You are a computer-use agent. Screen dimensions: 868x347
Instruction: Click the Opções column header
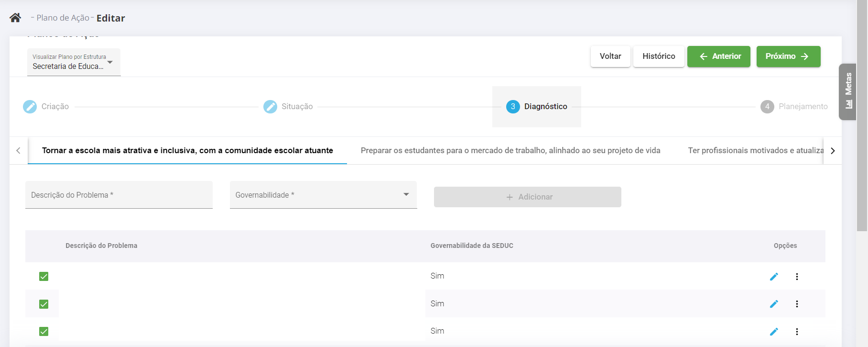pyautogui.click(x=785, y=246)
